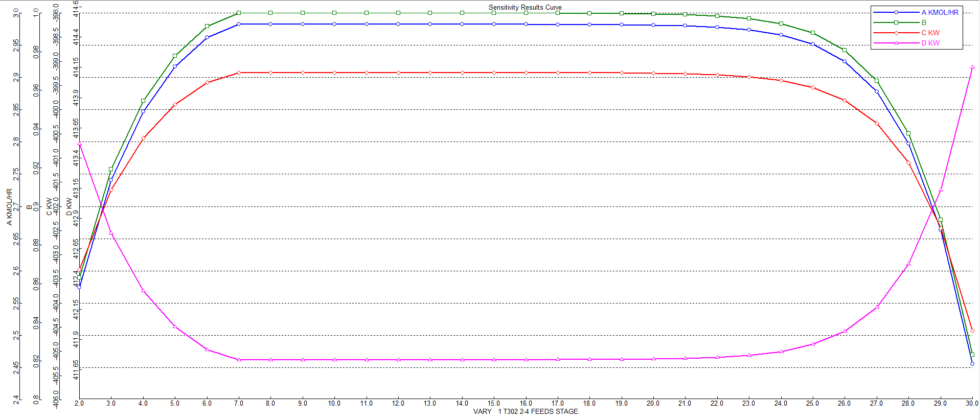Click the C axis tick value -399.0
980x420 pixels.
[x=56, y=61]
